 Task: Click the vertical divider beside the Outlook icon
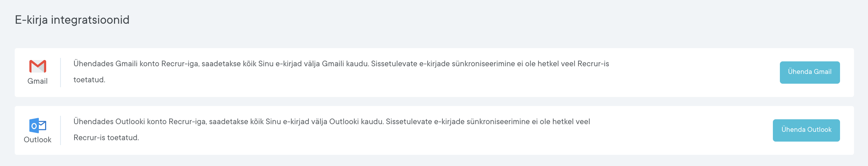coord(61,130)
